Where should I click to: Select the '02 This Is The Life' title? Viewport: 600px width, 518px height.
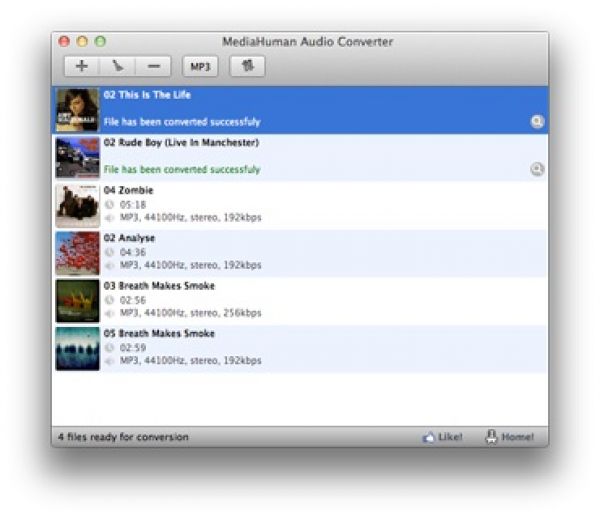point(147,95)
